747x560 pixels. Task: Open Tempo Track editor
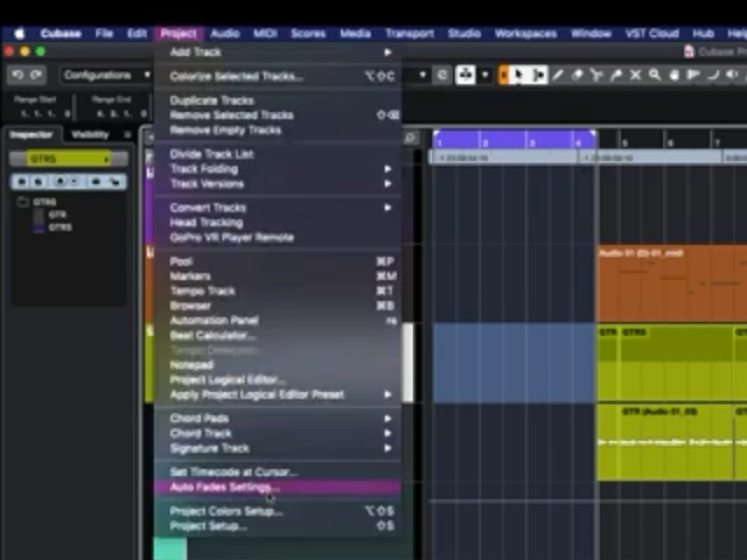[x=278, y=291]
